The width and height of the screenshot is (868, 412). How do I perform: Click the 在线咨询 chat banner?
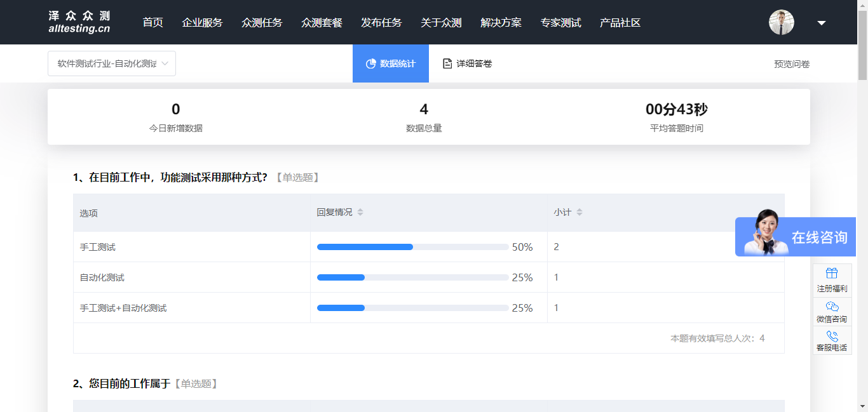click(796, 236)
